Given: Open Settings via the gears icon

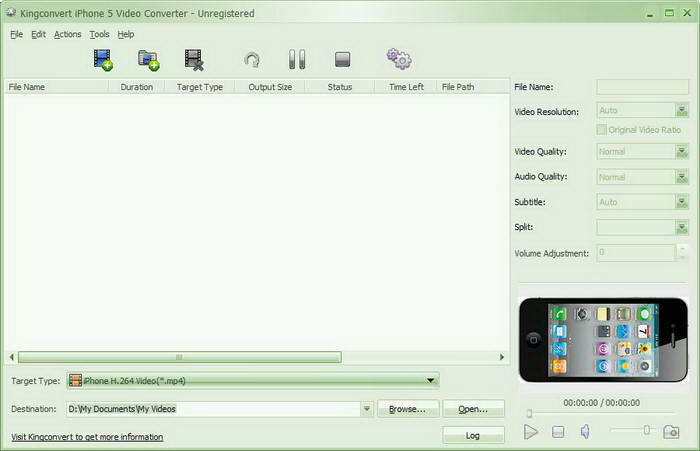Looking at the screenshot, I should (x=399, y=59).
